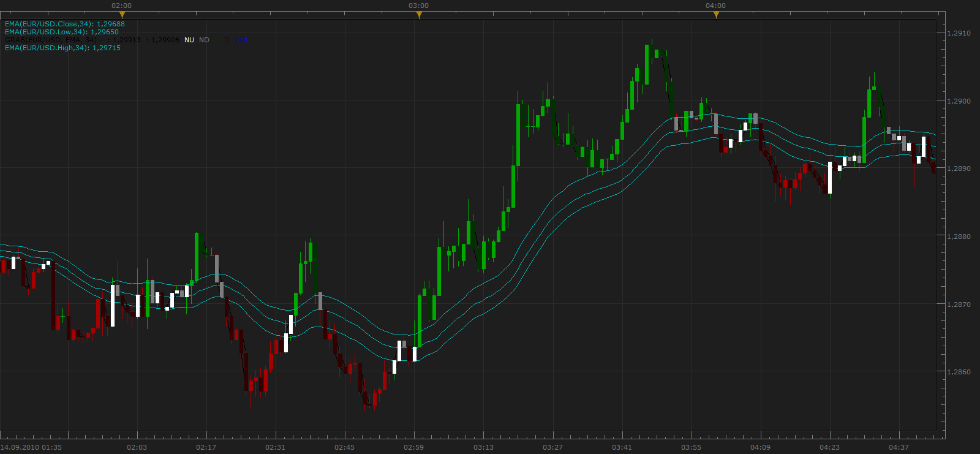Click the red D legend label
Image resolution: width=980 pixels, height=454 pixels.
click(x=227, y=40)
